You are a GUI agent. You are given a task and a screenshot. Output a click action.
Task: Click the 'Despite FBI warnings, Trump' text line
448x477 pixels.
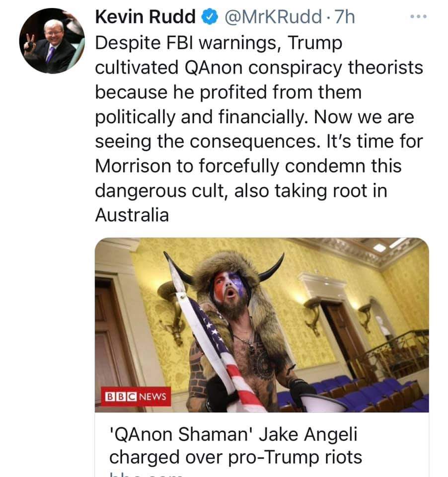219,43
